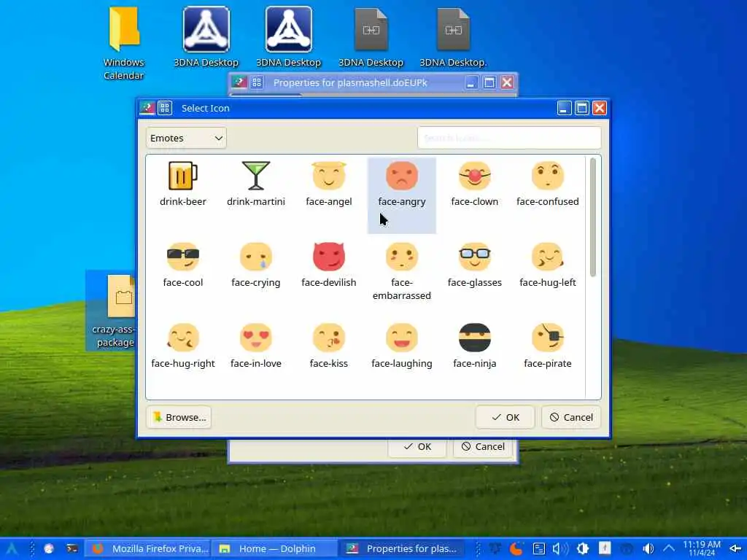Open the taskbar clock showing 11:19 AM

click(702, 548)
